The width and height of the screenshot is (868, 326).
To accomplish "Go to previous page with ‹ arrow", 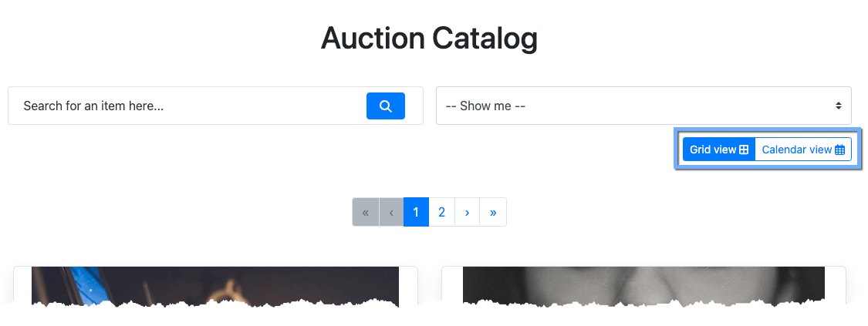I will [391, 212].
